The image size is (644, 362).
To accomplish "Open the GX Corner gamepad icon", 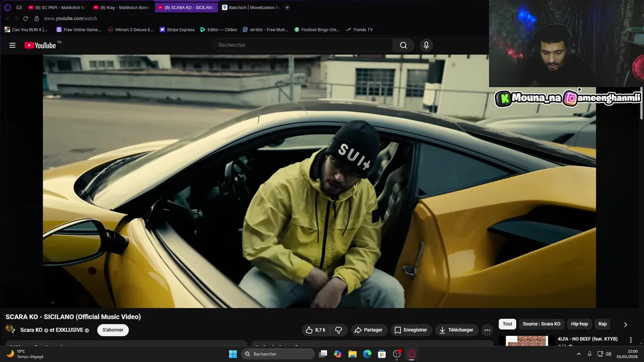I will [19, 8].
